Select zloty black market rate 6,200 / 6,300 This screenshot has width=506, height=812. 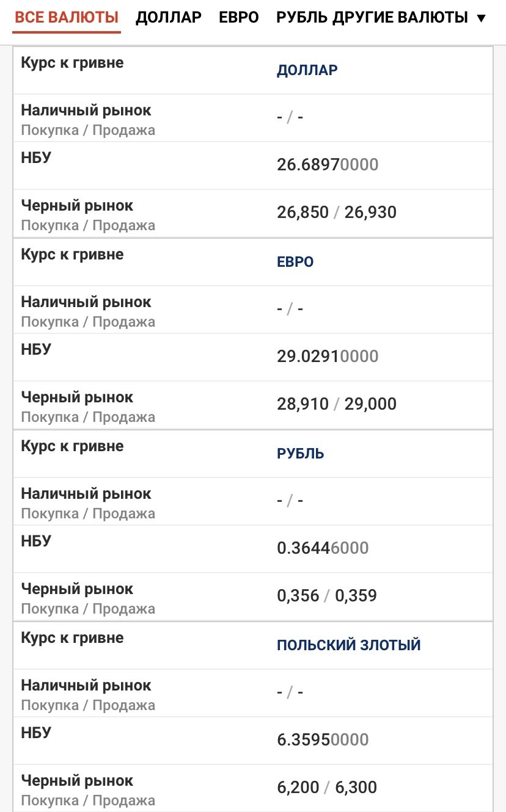click(327, 788)
